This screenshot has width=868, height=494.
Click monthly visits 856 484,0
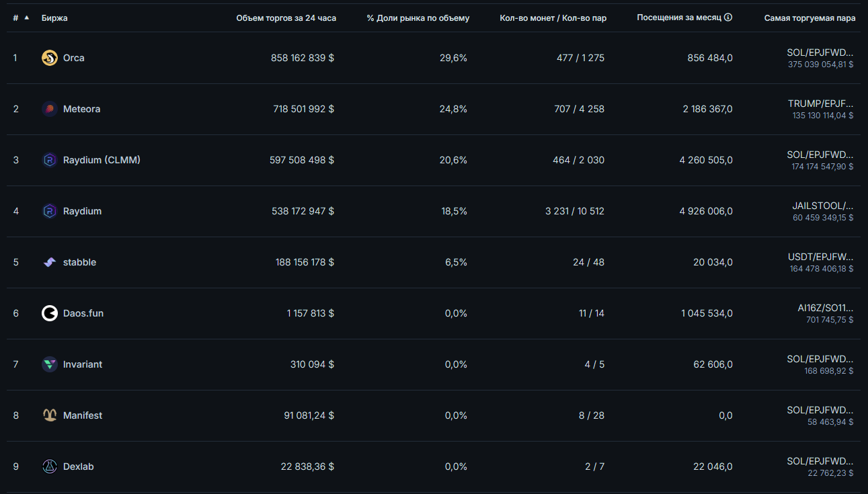point(710,58)
